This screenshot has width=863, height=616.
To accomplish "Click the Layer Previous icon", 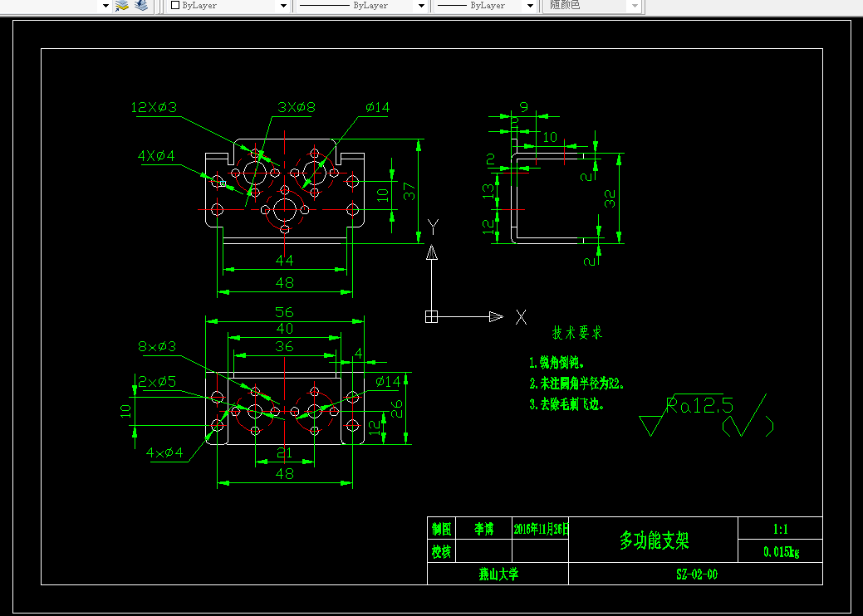I will [141, 6].
